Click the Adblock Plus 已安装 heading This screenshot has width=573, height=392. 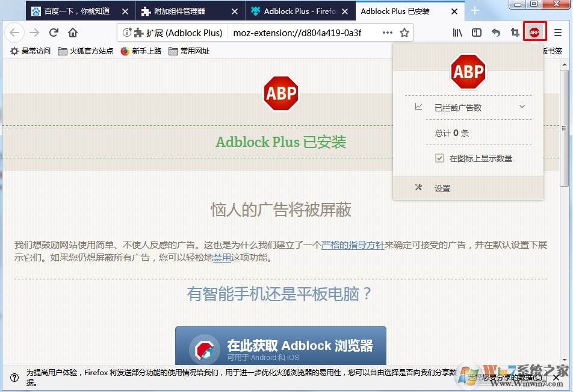[x=280, y=142]
